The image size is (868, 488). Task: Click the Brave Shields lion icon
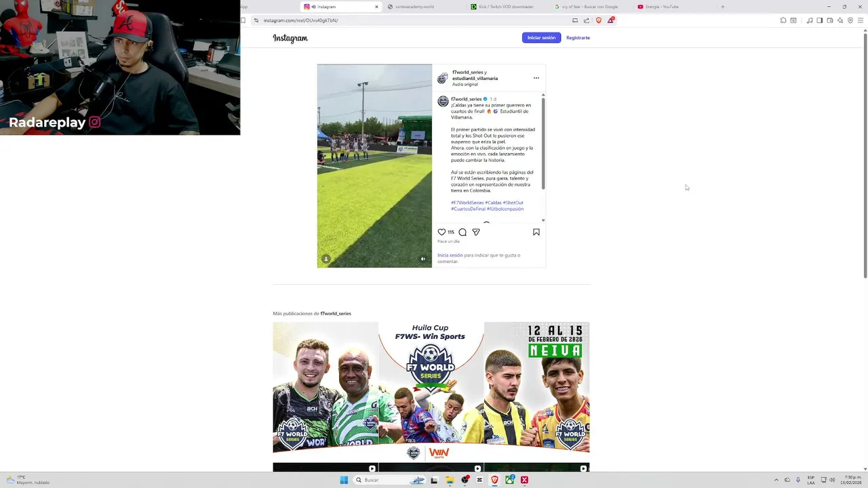tap(598, 20)
